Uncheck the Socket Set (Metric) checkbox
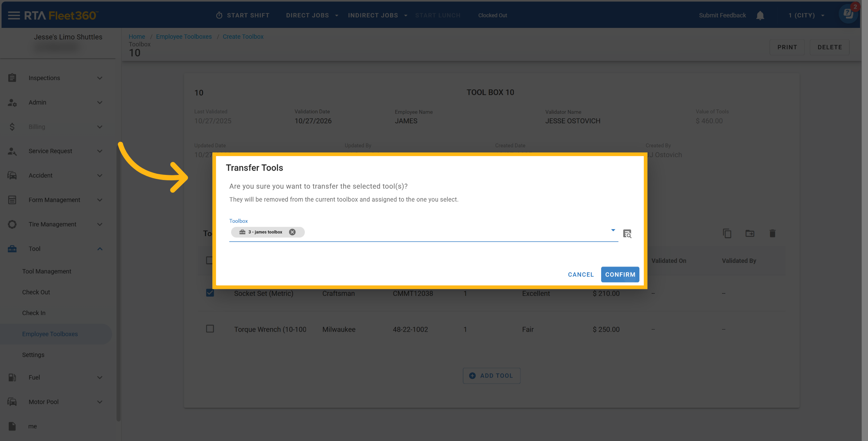This screenshot has width=868, height=441. pyautogui.click(x=210, y=293)
